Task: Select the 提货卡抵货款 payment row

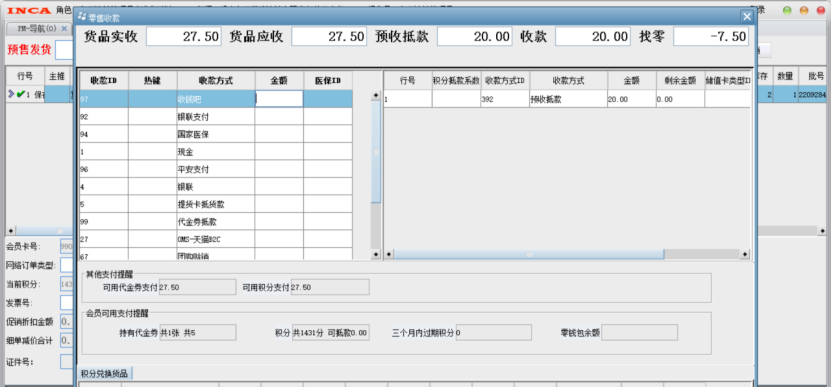Action: pyautogui.click(x=216, y=204)
